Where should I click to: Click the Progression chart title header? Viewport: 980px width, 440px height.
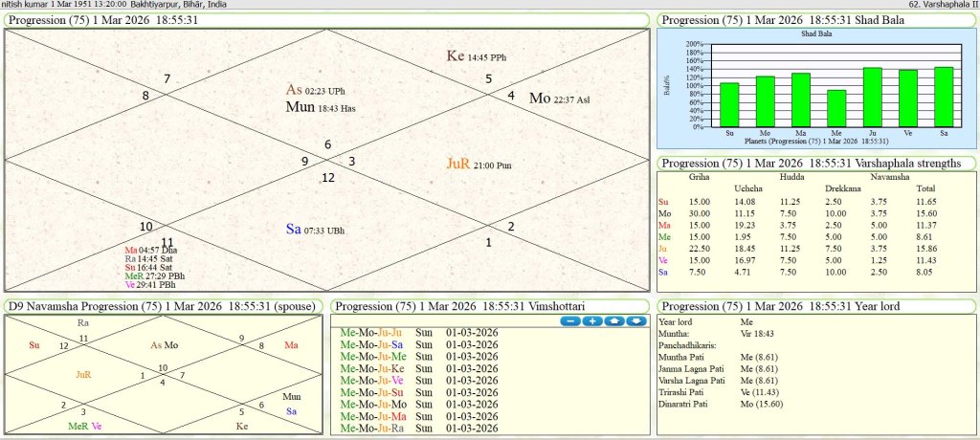[103, 20]
